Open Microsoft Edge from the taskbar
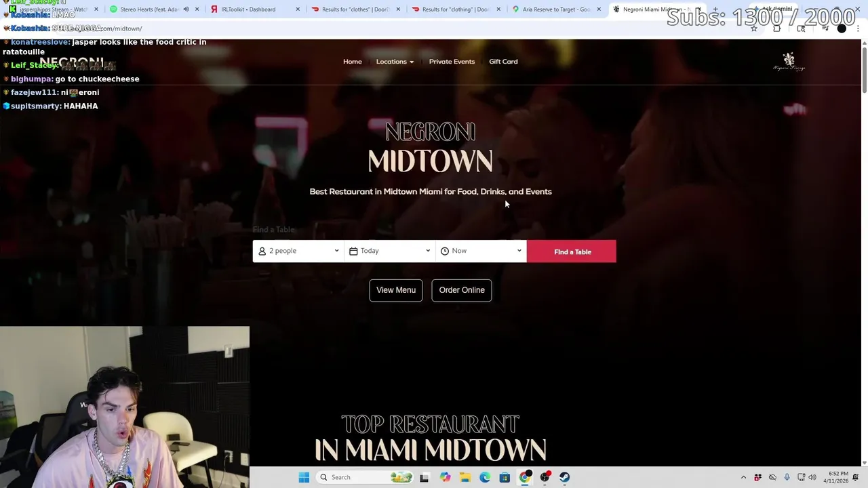The height and width of the screenshot is (488, 868). click(x=485, y=477)
